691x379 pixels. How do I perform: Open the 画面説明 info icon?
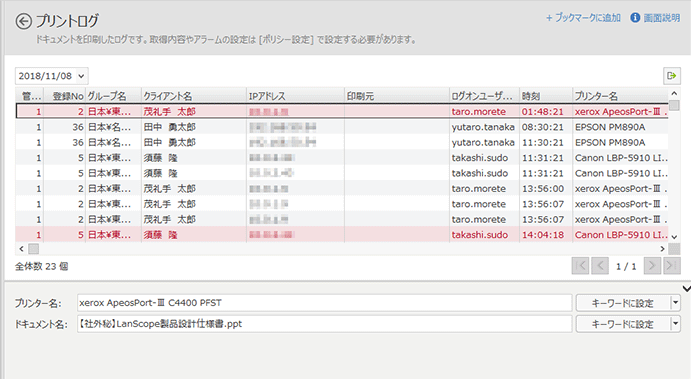click(x=635, y=18)
